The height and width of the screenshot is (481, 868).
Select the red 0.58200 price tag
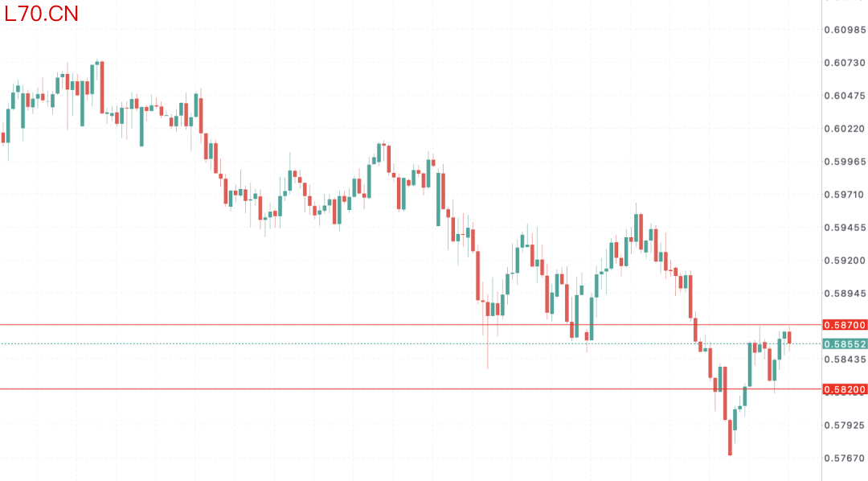coord(845,389)
